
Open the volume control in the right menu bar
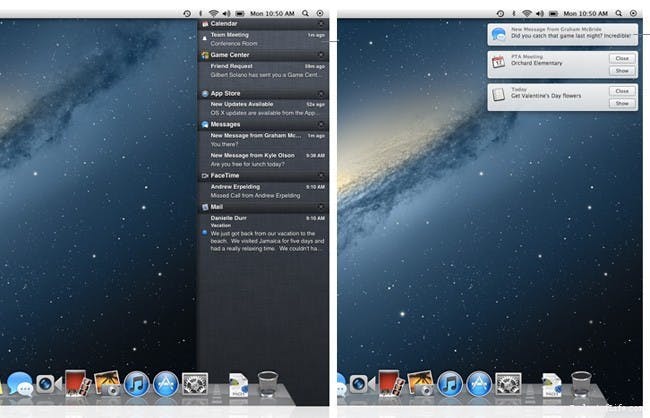pos(540,13)
